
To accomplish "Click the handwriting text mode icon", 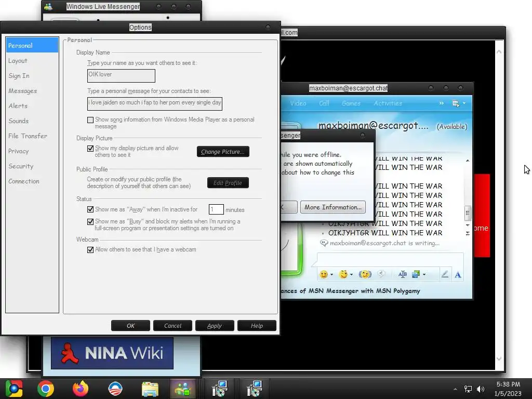I will [403, 274].
